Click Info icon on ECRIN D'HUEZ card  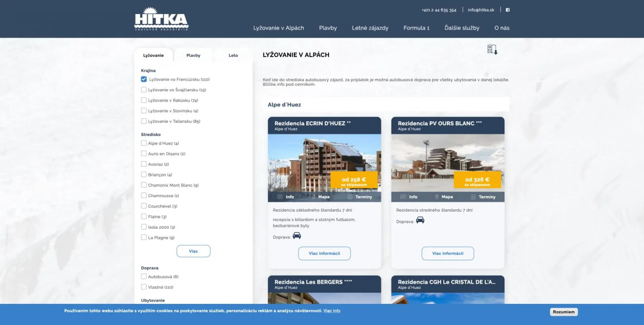click(285, 197)
